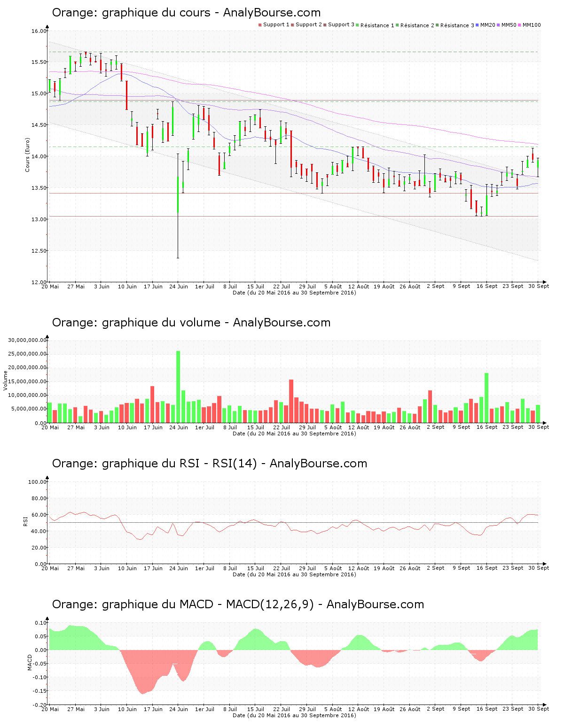Click the pink MM100 legend swatch

(519, 25)
